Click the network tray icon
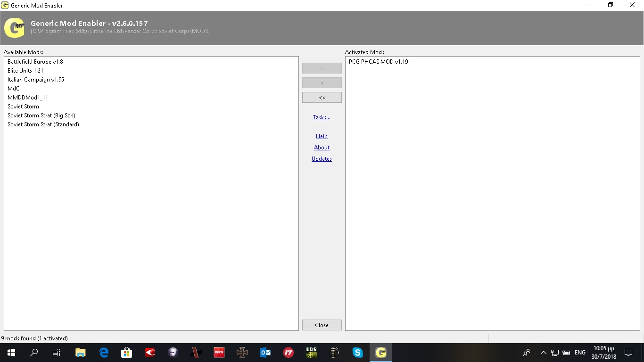The height and width of the screenshot is (362, 644). [x=555, y=353]
